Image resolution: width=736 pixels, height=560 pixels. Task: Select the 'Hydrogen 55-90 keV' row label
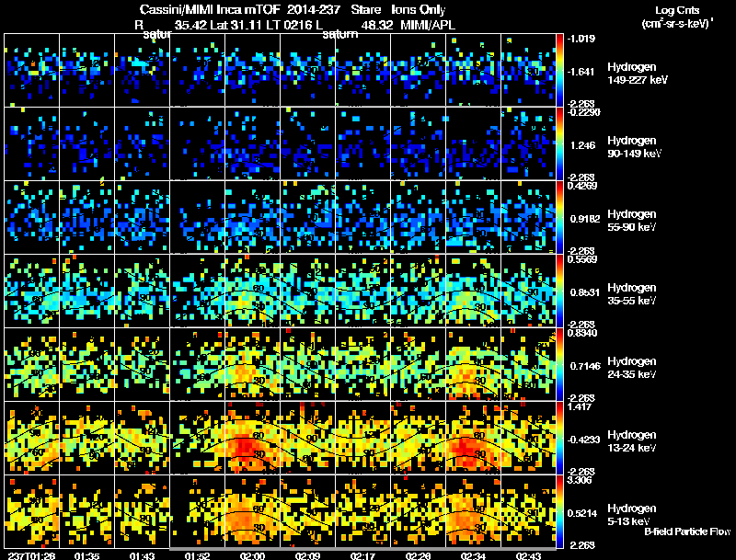click(631, 221)
